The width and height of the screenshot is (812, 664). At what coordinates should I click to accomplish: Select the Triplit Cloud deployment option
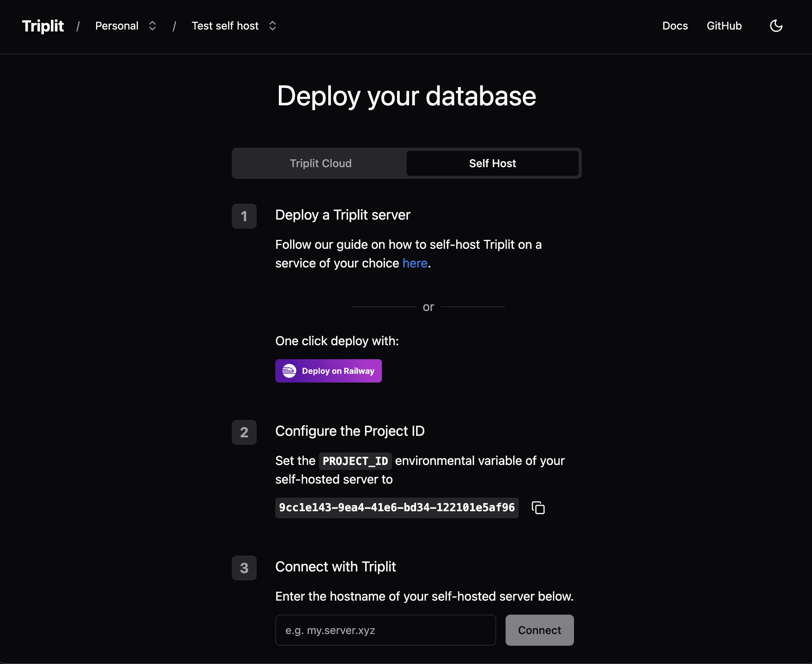320,163
